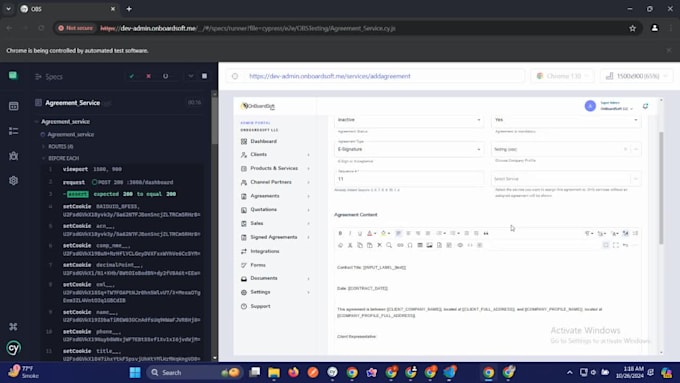The height and width of the screenshot is (383, 680).
Task: Insert image in the editor
Action: coord(429,245)
